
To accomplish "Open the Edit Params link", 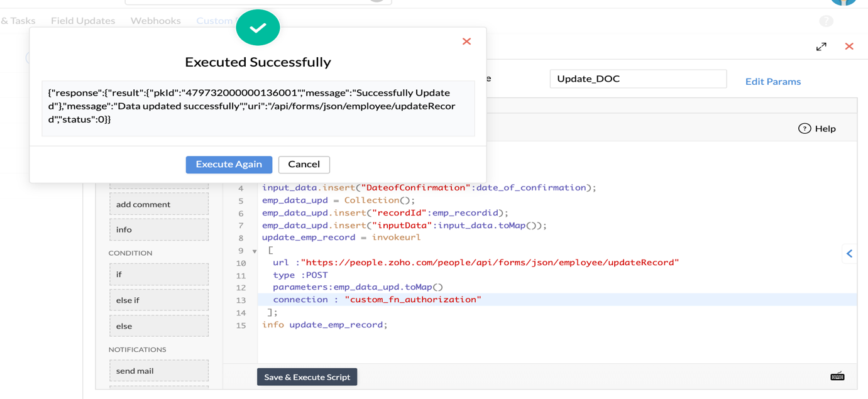I will point(772,82).
